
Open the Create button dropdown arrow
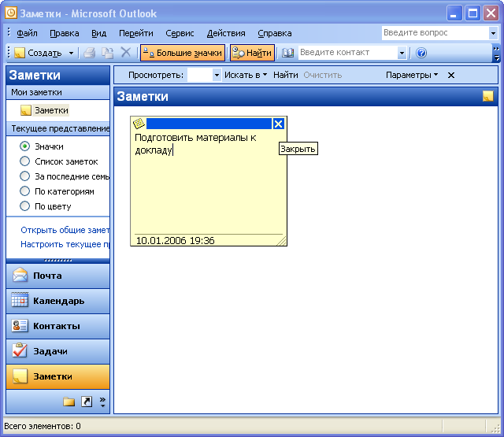pyautogui.click(x=71, y=53)
